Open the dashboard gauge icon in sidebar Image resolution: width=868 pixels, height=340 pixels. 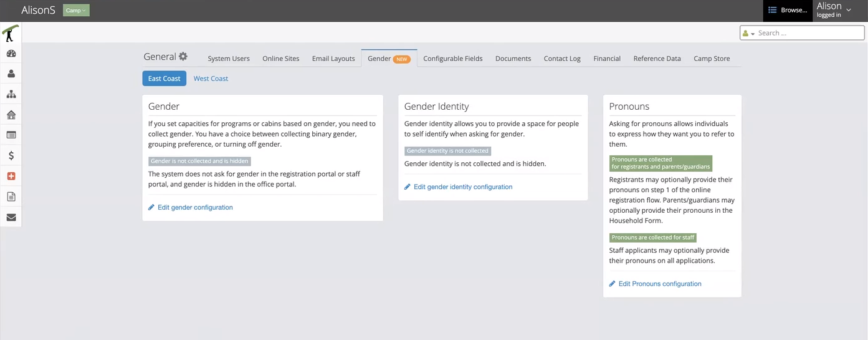click(x=11, y=54)
